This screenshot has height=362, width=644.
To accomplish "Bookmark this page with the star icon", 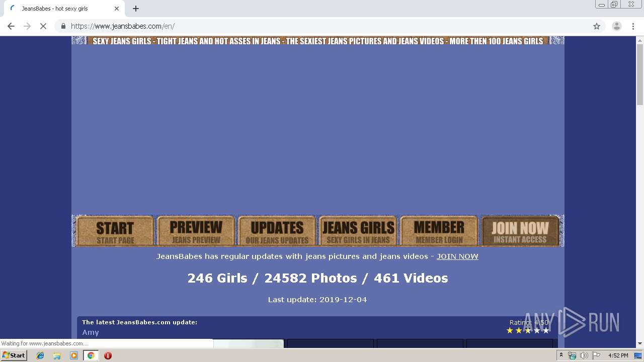I will [x=597, y=26].
